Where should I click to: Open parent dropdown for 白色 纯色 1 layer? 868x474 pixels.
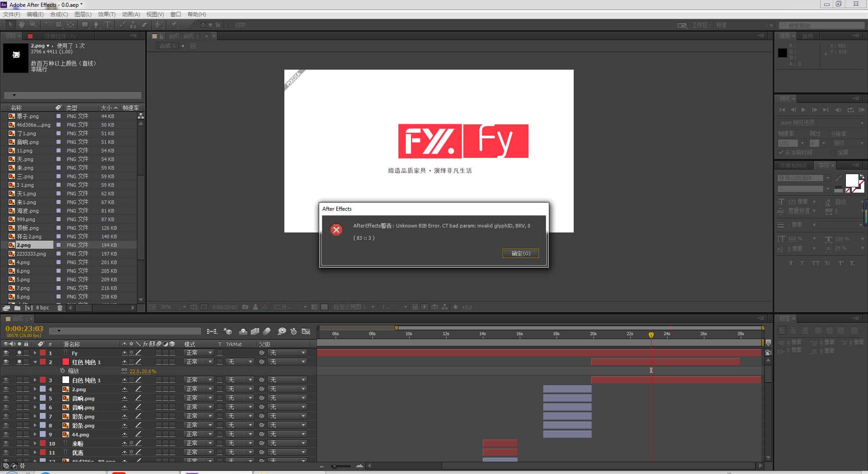pos(288,380)
